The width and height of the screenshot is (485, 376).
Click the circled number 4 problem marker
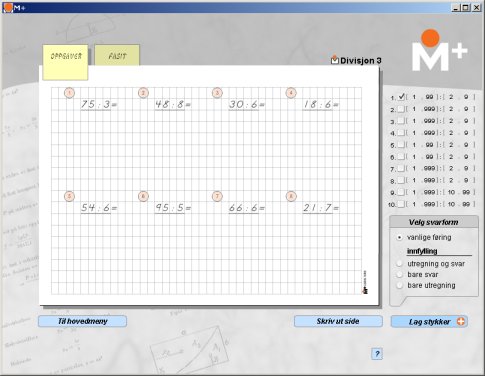coord(291,93)
